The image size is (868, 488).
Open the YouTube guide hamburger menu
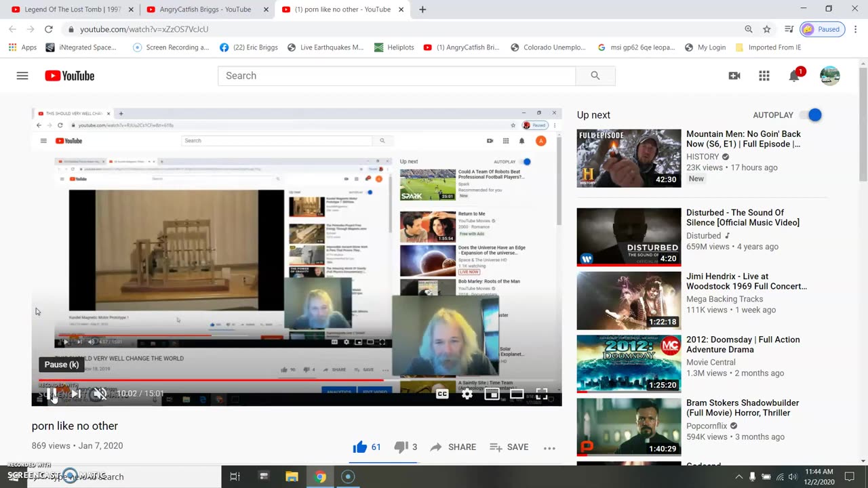click(22, 76)
